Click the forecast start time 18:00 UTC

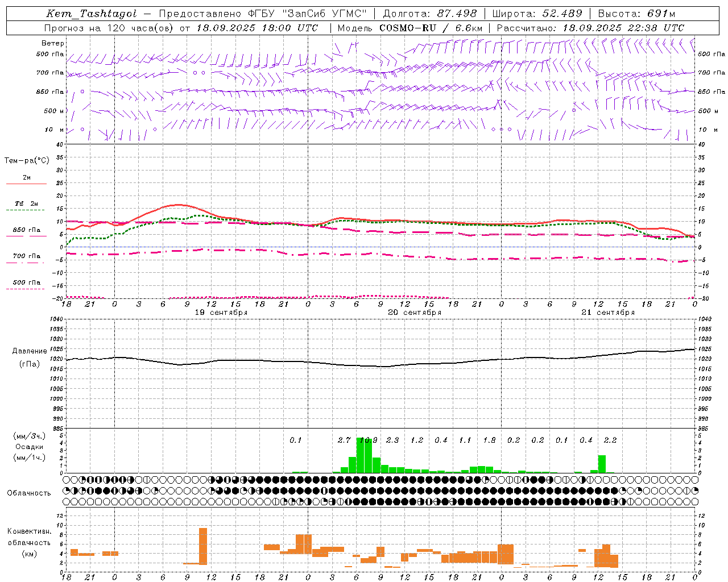coord(291,28)
